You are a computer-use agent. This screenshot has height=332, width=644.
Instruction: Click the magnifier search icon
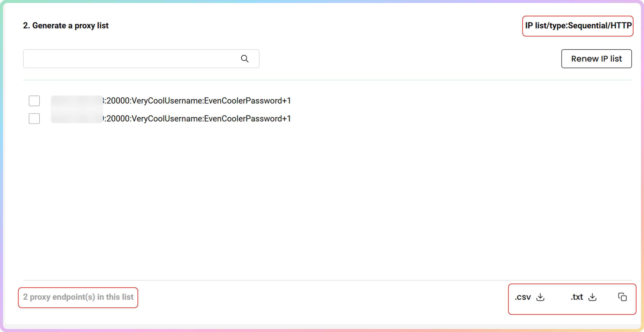pos(244,59)
